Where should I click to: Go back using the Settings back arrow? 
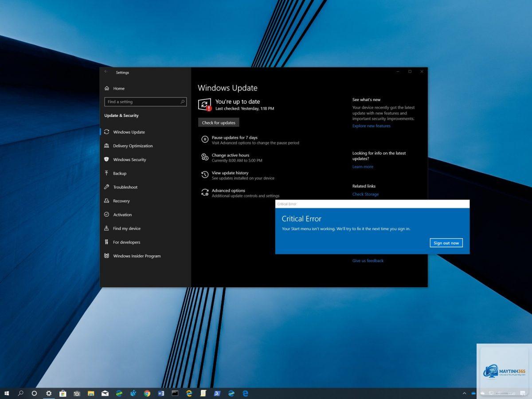click(x=106, y=72)
